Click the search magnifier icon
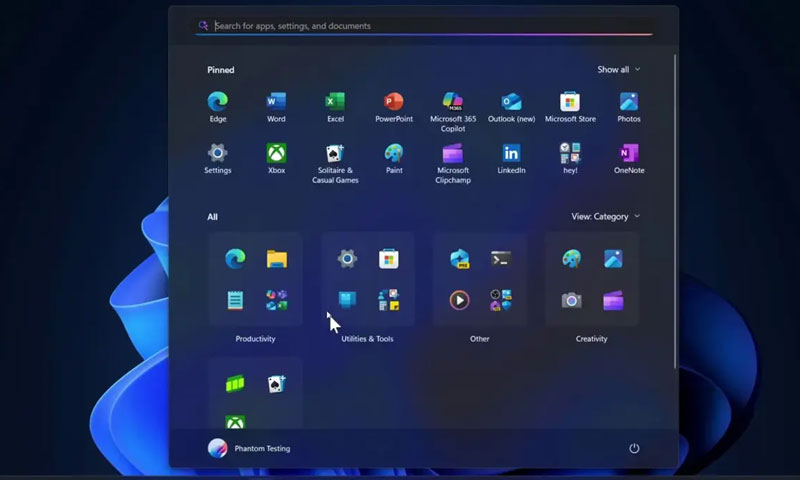The image size is (800, 480). coord(203,26)
